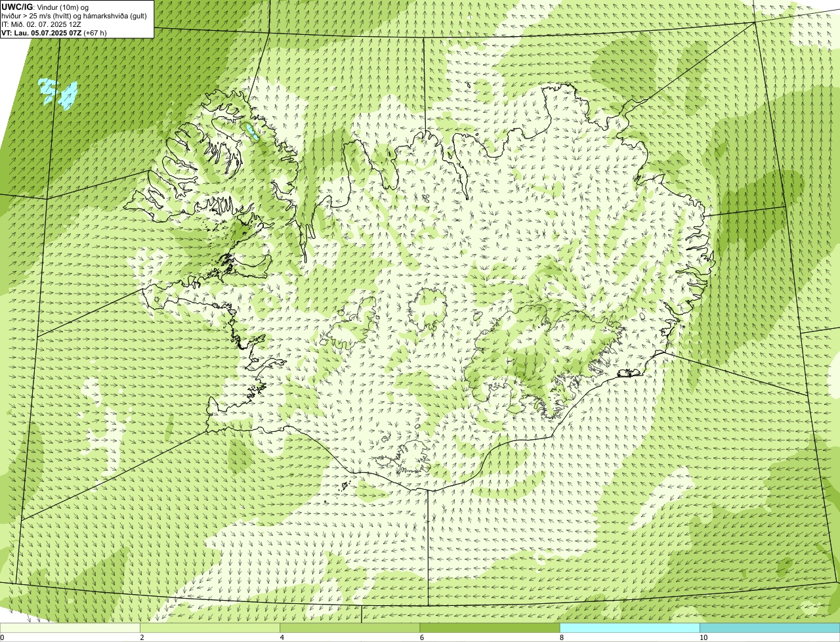Image resolution: width=840 pixels, height=642 pixels.
Task: Click the 'UWC/IG' title text
Action: click(17, 7)
